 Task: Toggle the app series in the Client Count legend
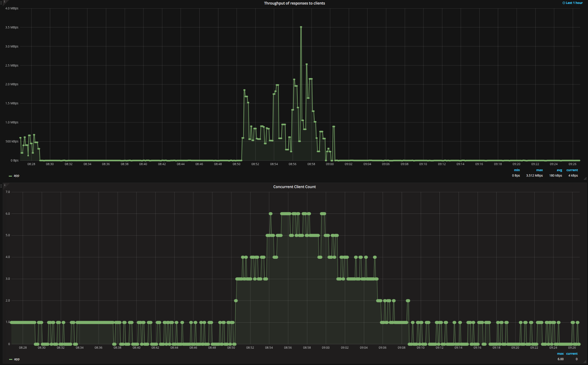(17, 359)
